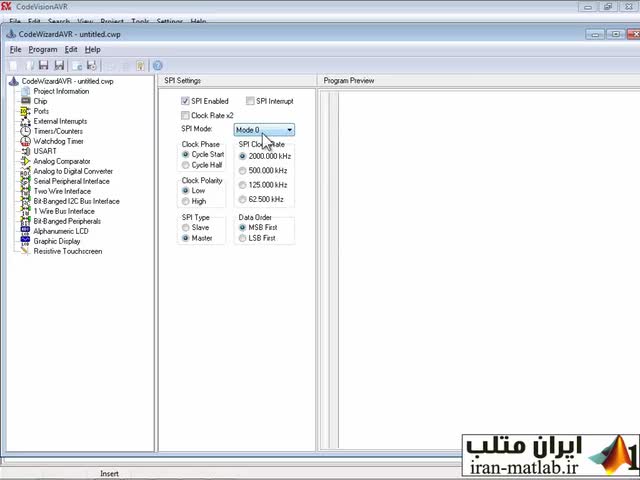640x480 pixels.
Task: Open the Ports node in the tree
Action: (41, 111)
